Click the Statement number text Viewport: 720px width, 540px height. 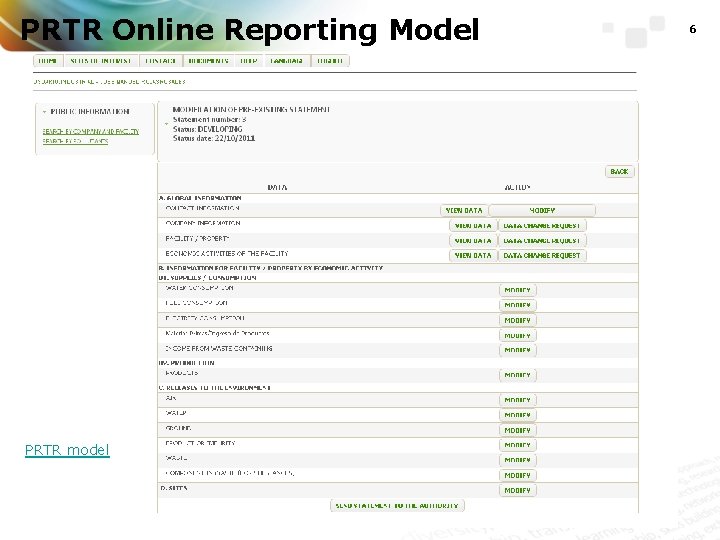209,119
